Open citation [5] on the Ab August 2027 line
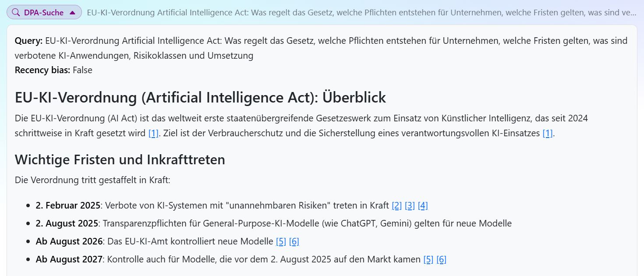 pos(428,259)
